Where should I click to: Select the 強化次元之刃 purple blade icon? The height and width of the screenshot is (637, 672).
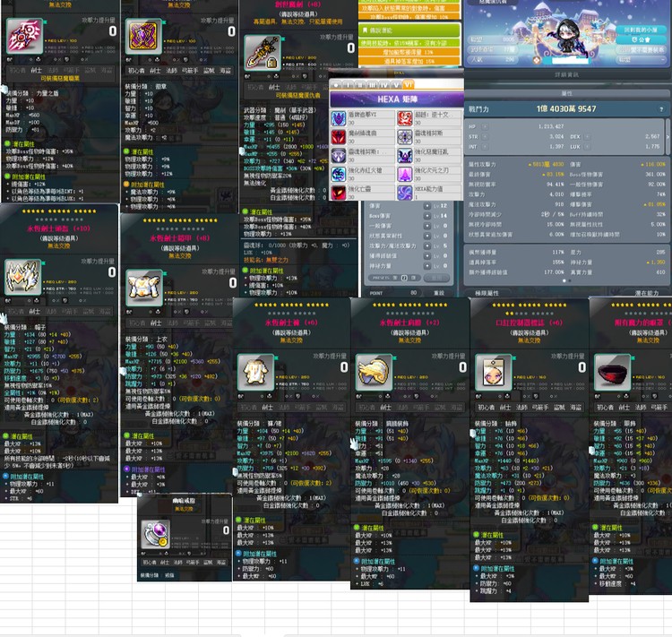point(405,175)
